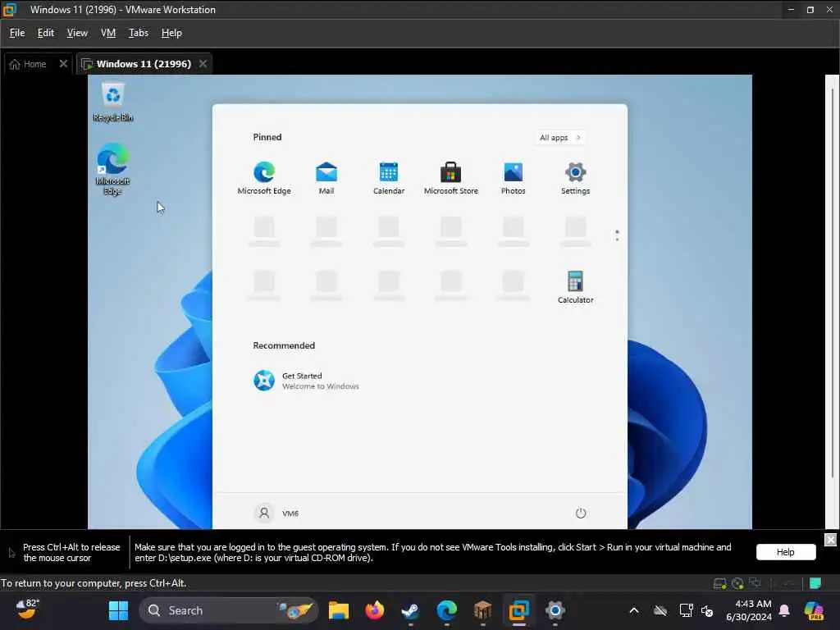Viewport: 840px width, 630px height.
Task: Close the Home tab
Action: pos(63,64)
